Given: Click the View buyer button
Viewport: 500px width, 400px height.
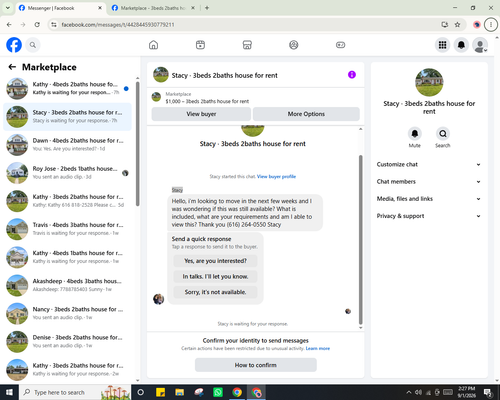Looking at the screenshot, I should point(201,114).
